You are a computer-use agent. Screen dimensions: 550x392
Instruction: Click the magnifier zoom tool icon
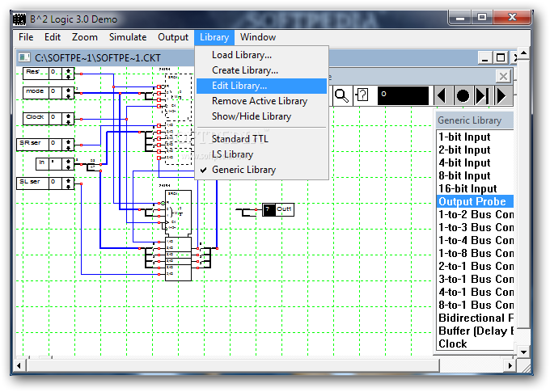tap(341, 95)
